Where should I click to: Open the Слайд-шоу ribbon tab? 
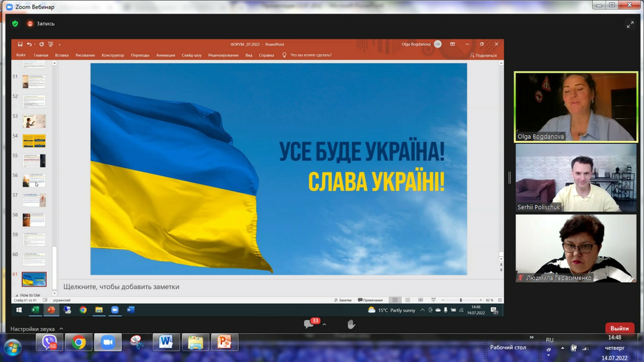coord(191,55)
